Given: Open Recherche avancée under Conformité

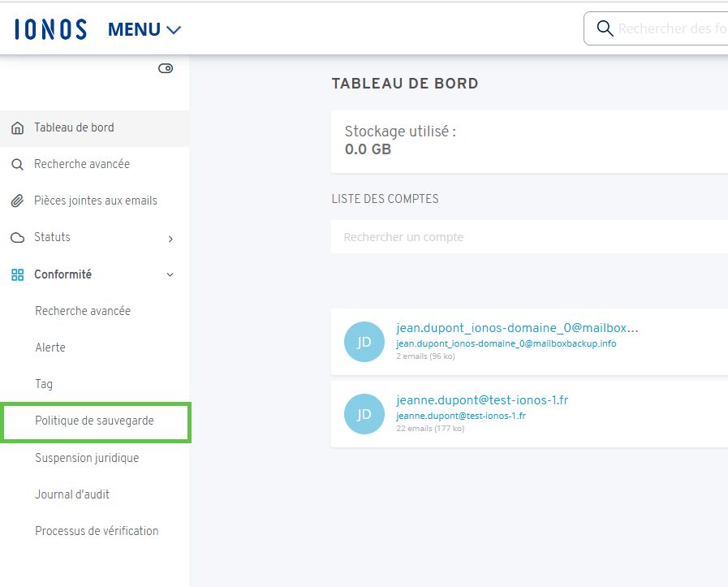Looking at the screenshot, I should (x=83, y=311).
